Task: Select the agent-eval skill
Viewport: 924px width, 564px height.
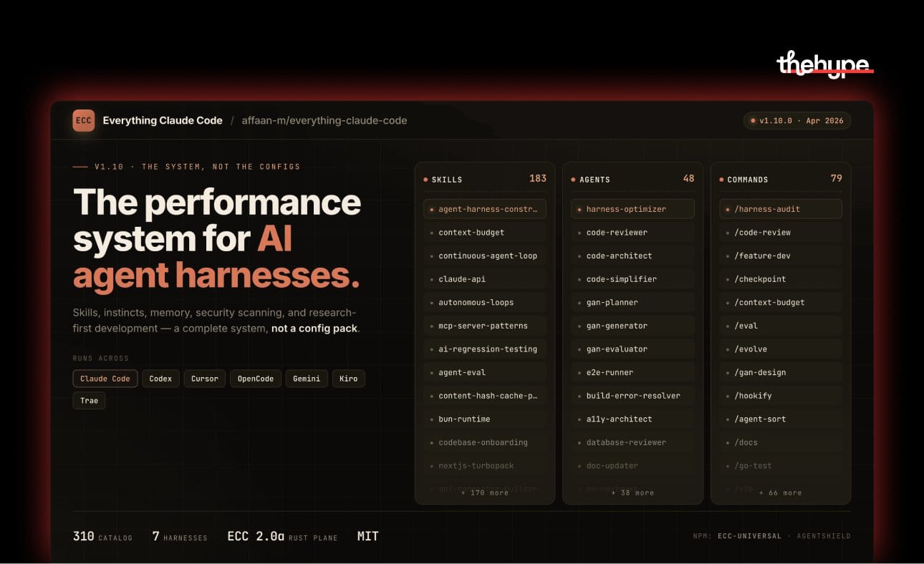Action: click(x=485, y=372)
